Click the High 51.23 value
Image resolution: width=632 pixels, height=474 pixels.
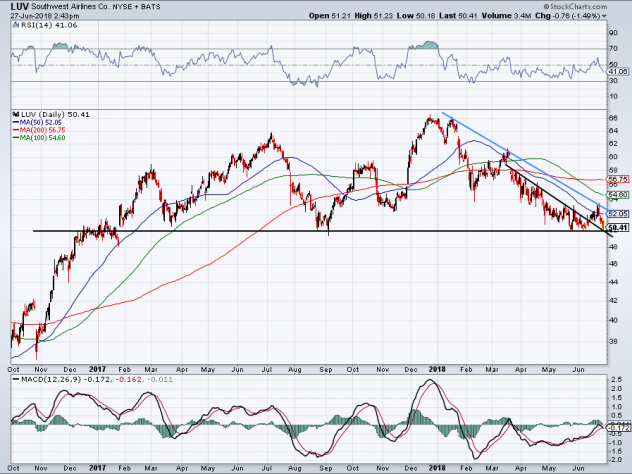pyautogui.click(x=373, y=16)
